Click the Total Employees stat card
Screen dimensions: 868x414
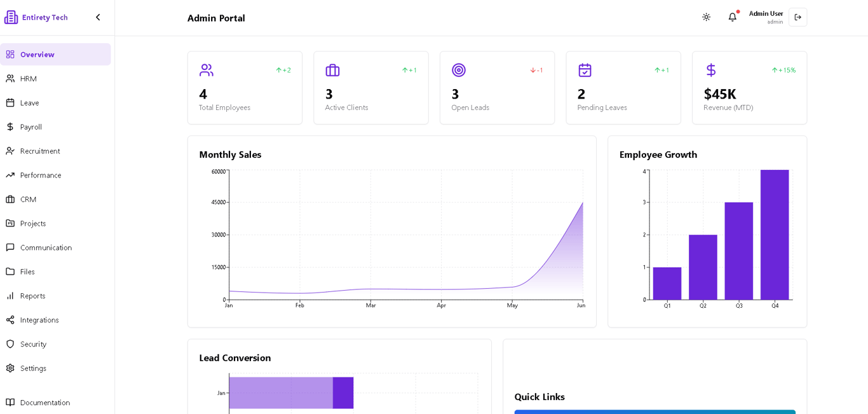245,88
